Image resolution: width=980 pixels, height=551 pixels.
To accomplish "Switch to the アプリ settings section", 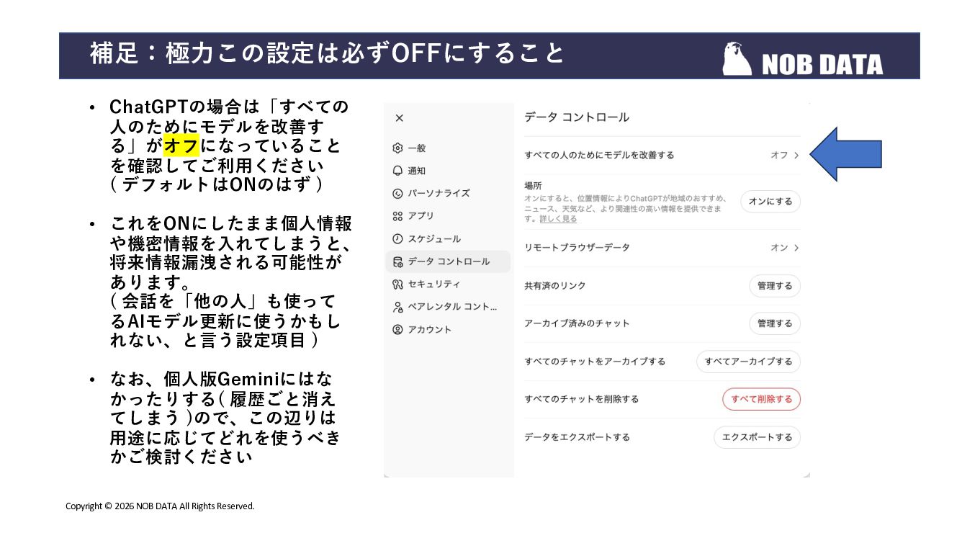I will click(x=447, y=216).
